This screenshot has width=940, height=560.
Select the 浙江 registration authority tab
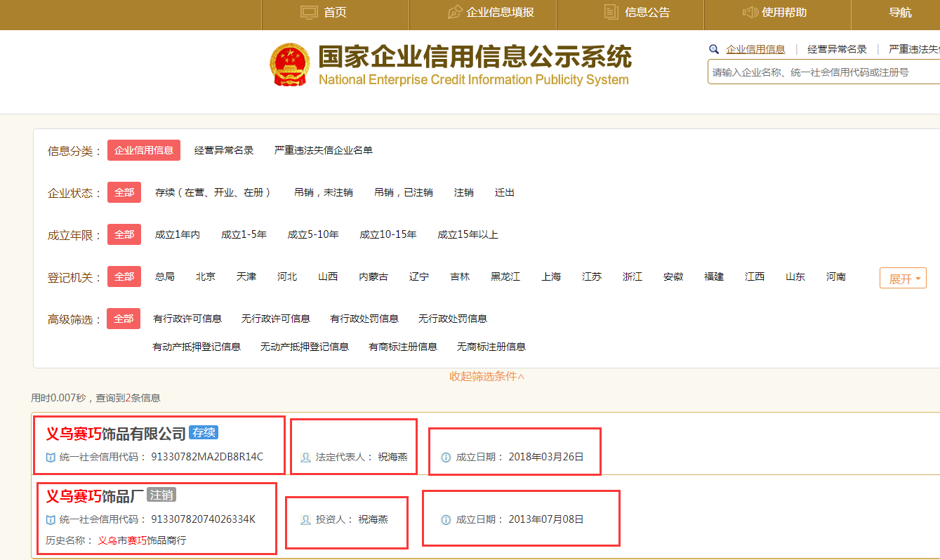[x=632, y=276]
